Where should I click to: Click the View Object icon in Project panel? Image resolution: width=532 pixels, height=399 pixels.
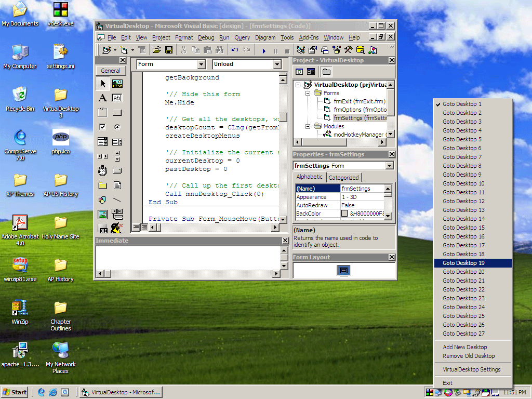[x=311, y=72]
